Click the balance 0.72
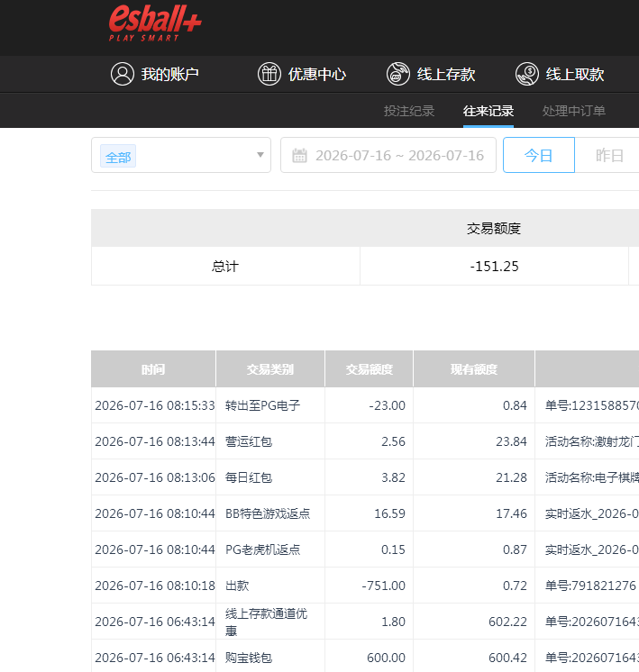Screen dimensions: 639x672 click(x=515, y=586)
